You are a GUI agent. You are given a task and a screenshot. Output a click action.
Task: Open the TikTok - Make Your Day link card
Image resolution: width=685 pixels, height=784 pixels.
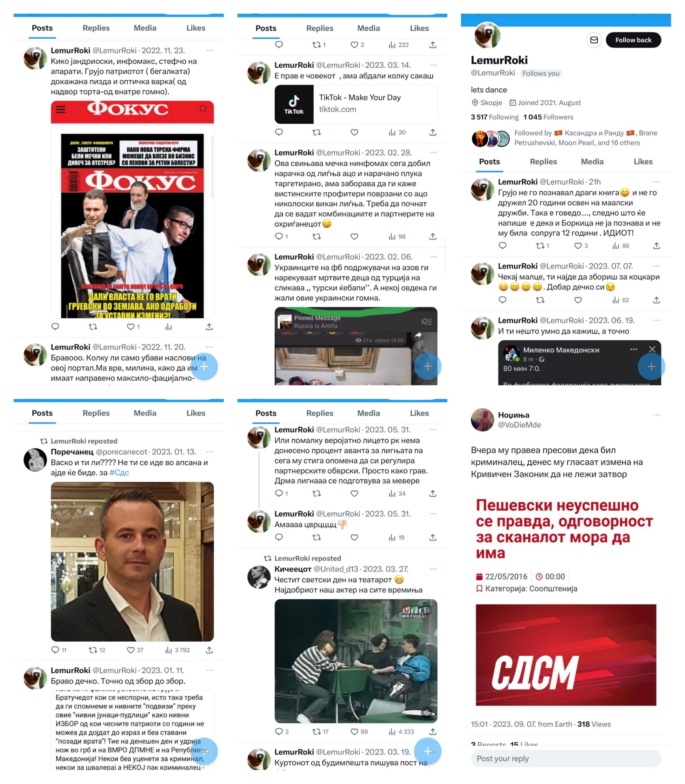pyautogui.click(x=356, y=104)
